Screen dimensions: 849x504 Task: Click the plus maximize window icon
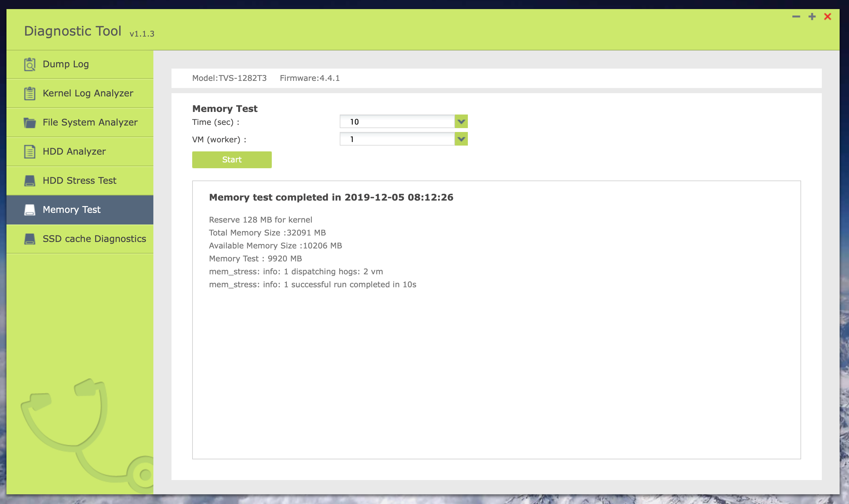click(812, 16)
